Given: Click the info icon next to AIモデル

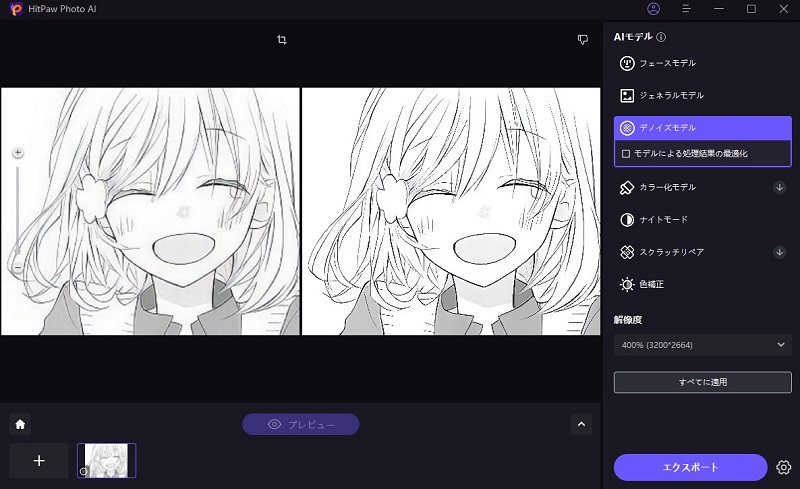Looking at the screenshot, I should 661,37.
